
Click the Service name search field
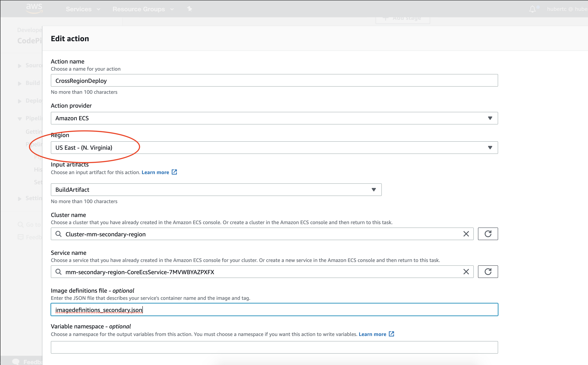[x=262, y=272]
